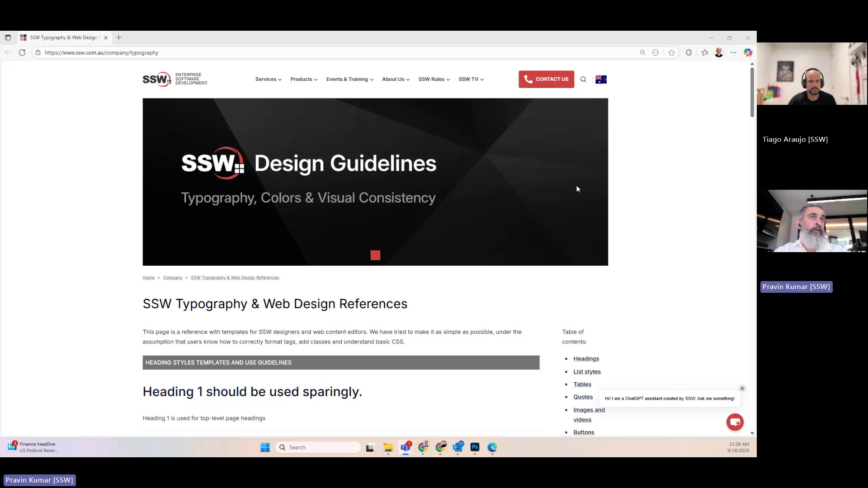The height and width of the screenshot is (488, 868).
Task: Expand the SSW Rules menu
Action: [434, 79]
